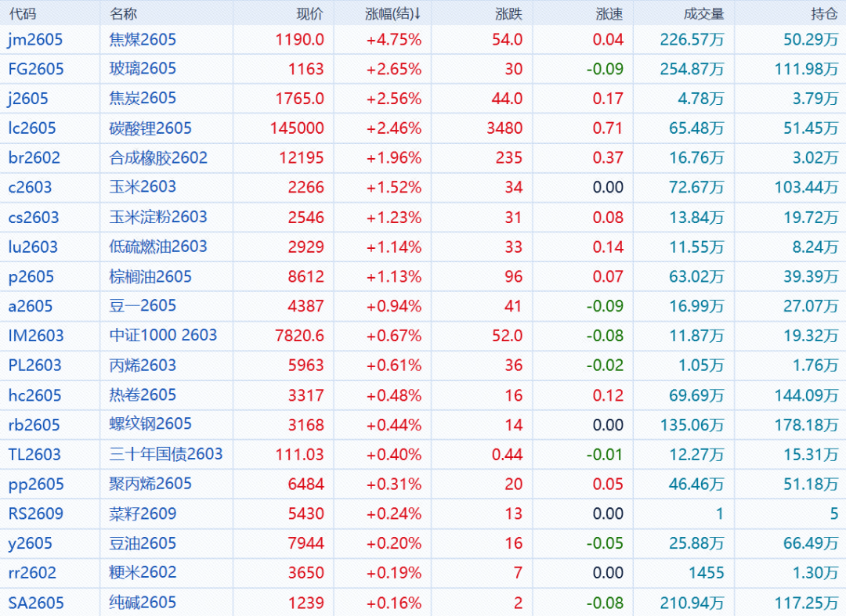Click the 螺纹钢2605 name

tap(150, 424)
